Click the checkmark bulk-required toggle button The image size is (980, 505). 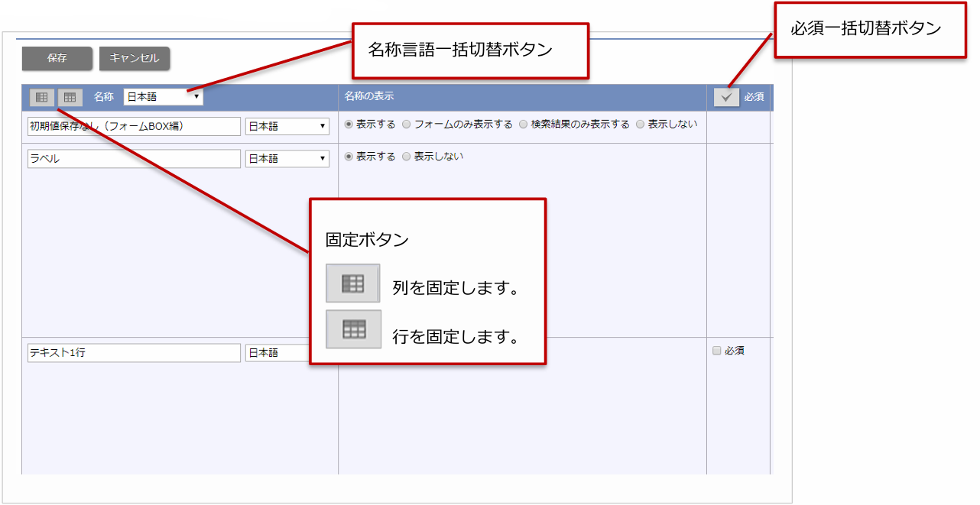pyautogui.click(x=727, y=97)
